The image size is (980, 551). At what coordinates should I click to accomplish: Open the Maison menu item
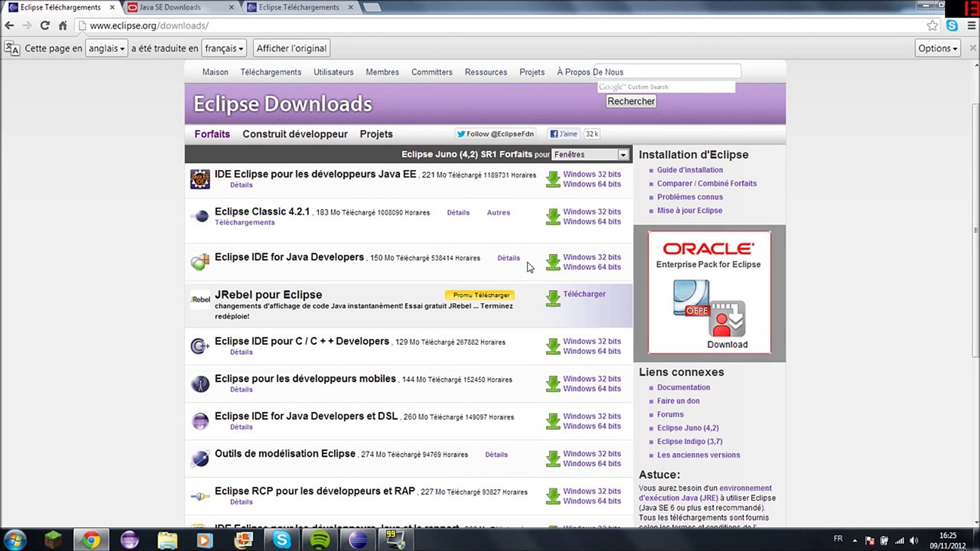pos(215,72)
